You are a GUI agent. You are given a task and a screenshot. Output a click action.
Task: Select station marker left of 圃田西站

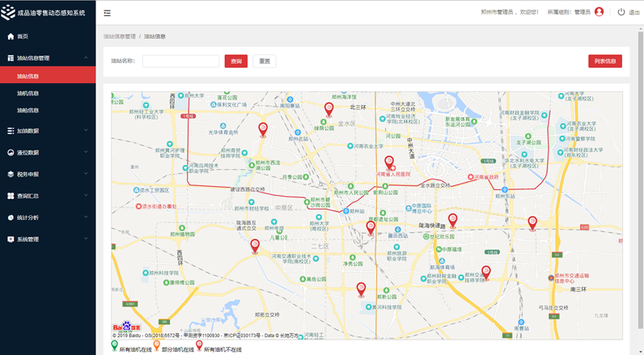coord(371,228)
